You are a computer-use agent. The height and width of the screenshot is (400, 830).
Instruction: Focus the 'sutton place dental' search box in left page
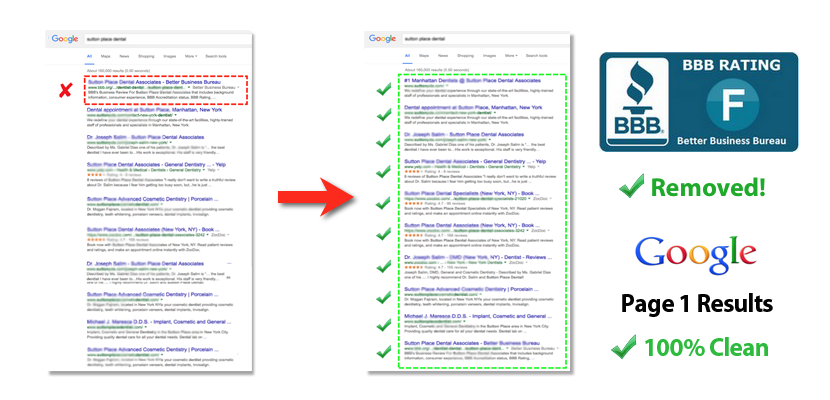(167, 39)
